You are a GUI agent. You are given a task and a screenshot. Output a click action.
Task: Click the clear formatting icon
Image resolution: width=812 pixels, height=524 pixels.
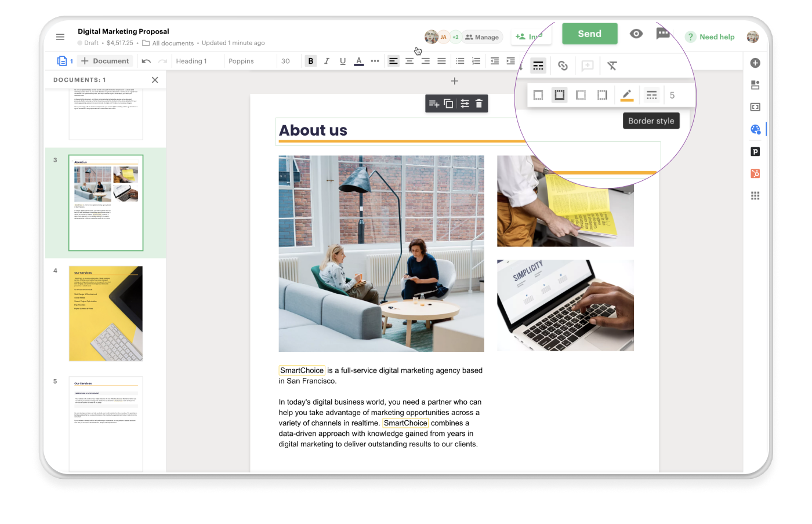coord(612,65)
